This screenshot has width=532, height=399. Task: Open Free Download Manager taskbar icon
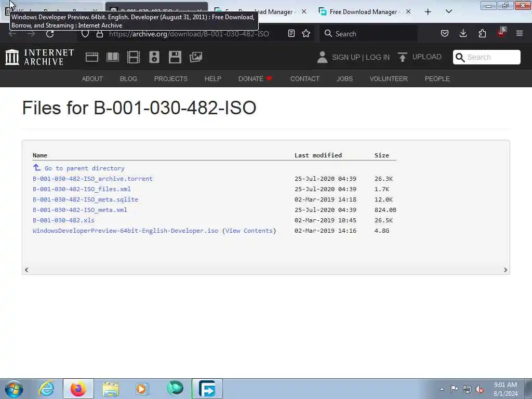click(207, 389)
